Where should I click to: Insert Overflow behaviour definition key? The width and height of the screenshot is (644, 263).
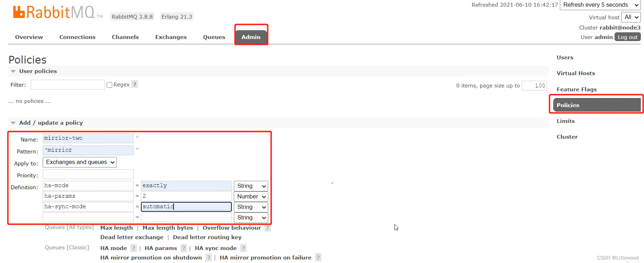232,228
